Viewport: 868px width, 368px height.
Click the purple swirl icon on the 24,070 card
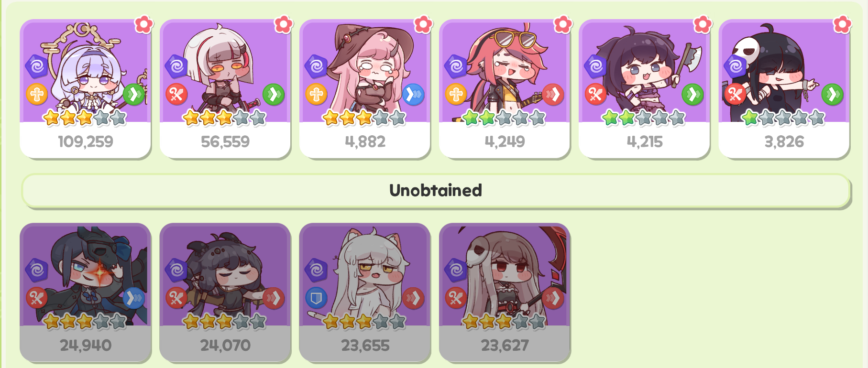point(176,270)
